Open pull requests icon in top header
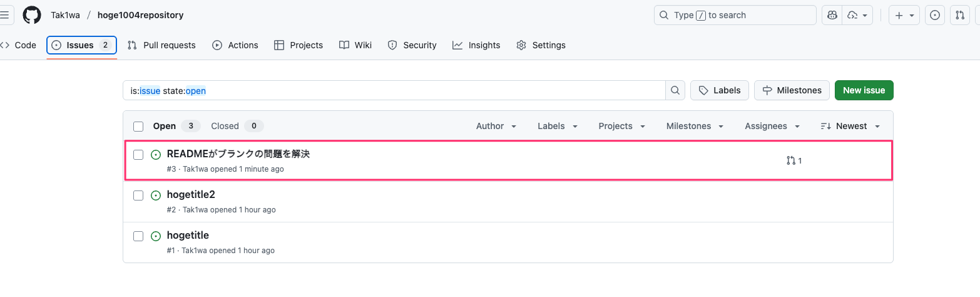Image resolution: width=980 pixels, height=297 pixels. 960,15
